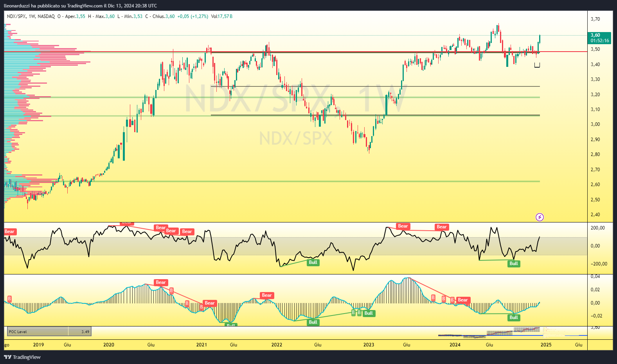This screenshot has width=617, height=364.
Task: Click the 2022 year label on time axis
Action: [x=277, y=345]
